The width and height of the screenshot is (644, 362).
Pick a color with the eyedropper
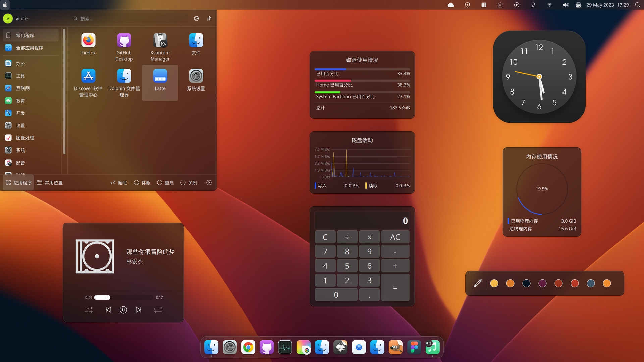[x=478, y=283]
